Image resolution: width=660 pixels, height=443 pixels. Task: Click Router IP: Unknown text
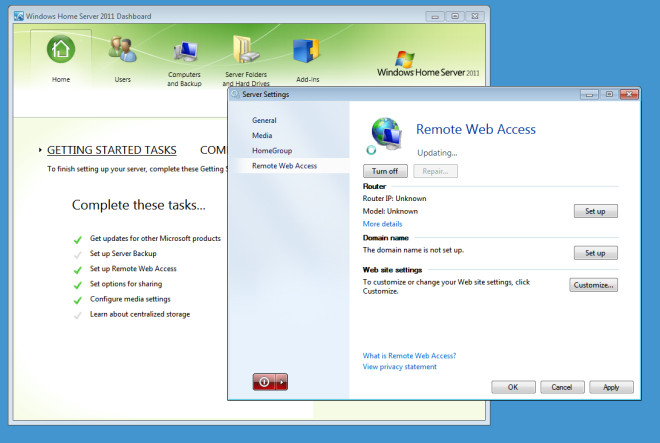coord(394,198)
